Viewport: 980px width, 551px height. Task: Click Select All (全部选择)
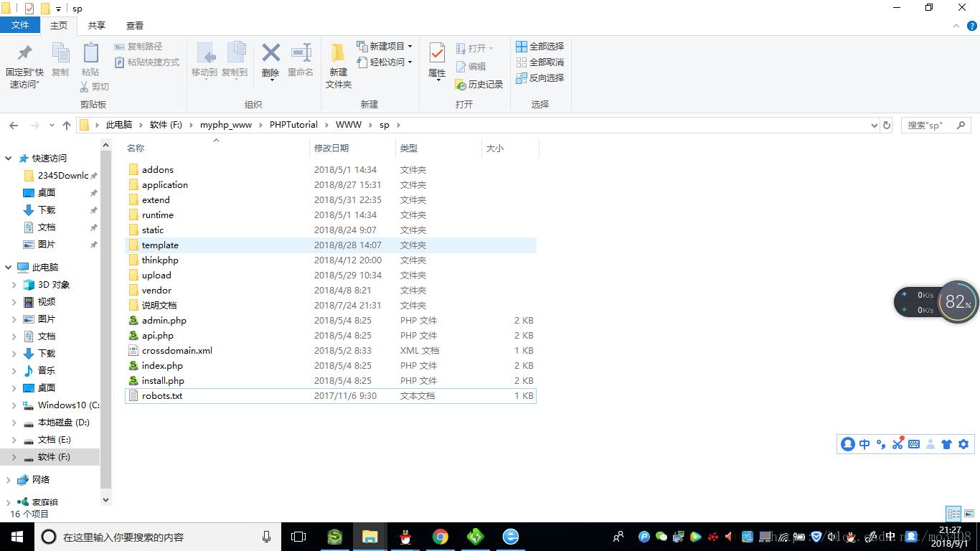pyautogui.click(x=540, y=46)
